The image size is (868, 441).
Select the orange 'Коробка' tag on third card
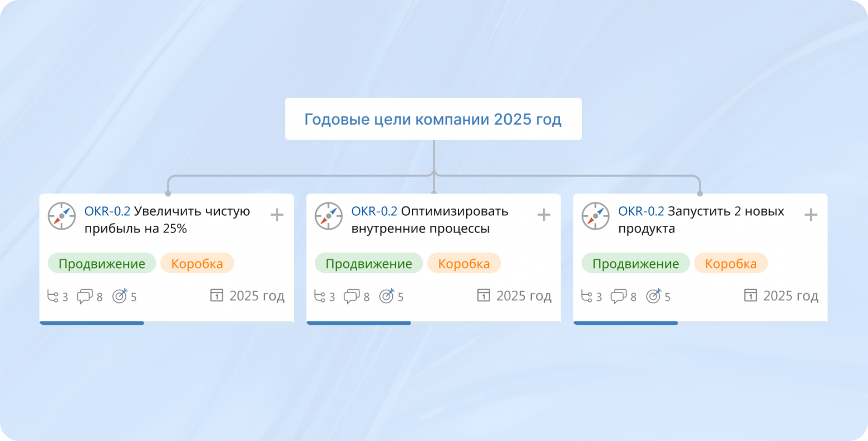tap(731, 263)
